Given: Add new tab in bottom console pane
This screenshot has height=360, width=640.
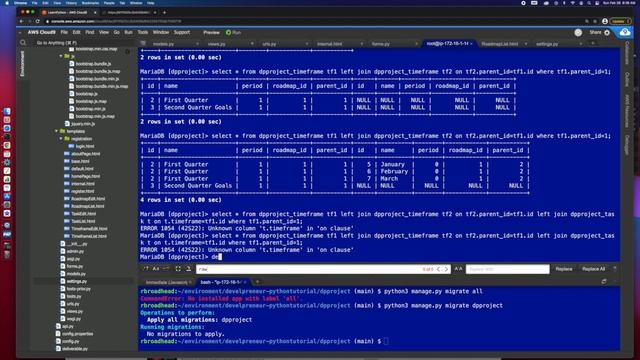Looking at the screenshot, I should point(257,282).
